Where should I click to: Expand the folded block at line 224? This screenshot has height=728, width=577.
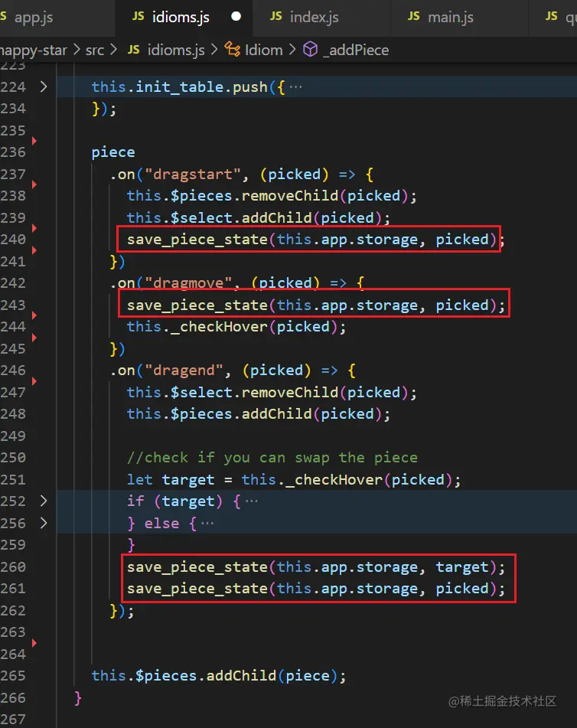point(43,87)
